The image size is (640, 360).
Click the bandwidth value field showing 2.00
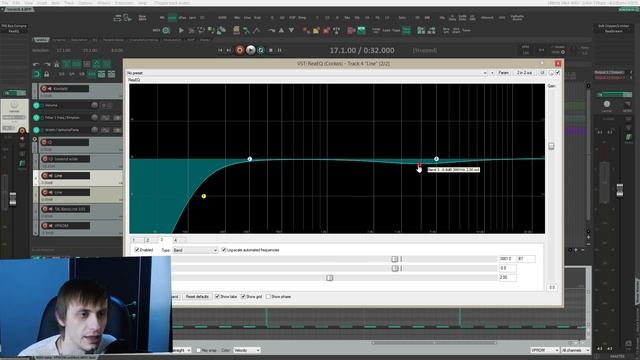(x=508, y=278)
